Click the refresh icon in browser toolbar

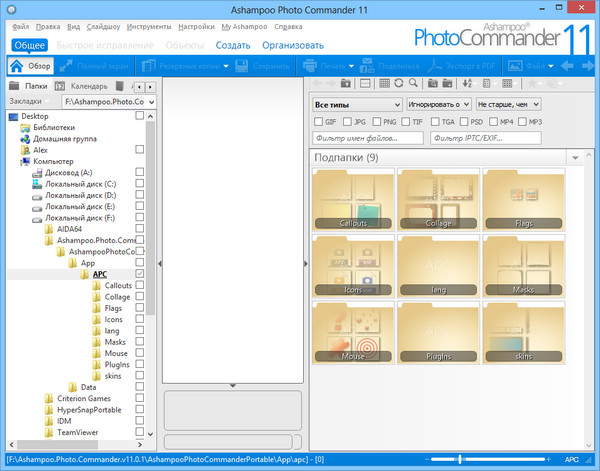pyautogui.click(x=400, y=83)
